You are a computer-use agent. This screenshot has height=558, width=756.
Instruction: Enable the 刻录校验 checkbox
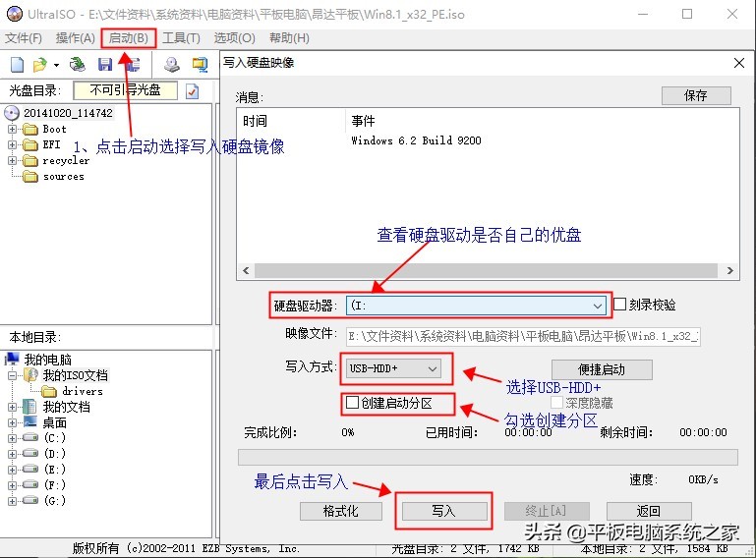(x=619, y=305)
